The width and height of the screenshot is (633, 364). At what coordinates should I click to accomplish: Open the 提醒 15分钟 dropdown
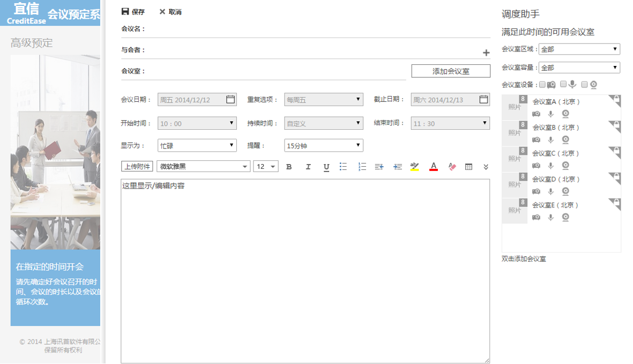point(323,145)
